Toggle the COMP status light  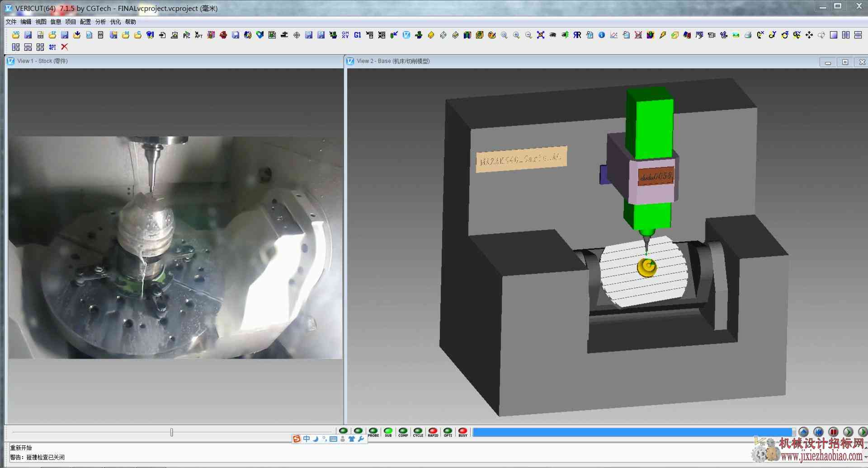(x=403, y=432)
